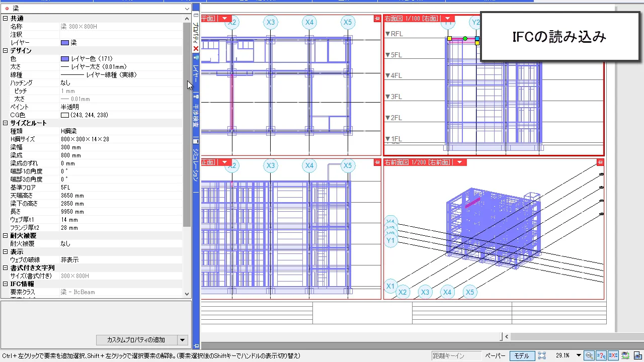Click the X5 grid bubble in isometric view

[x=469, y=292]
